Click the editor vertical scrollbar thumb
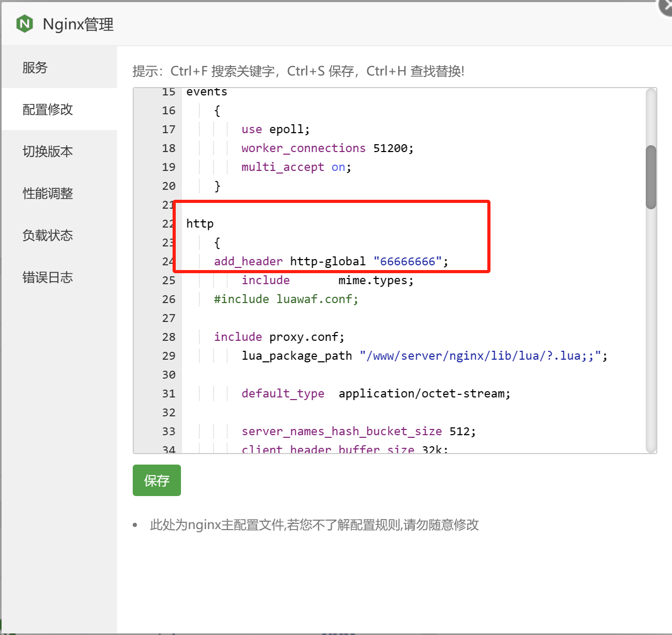The image size is (672, 635). (651, 177)
